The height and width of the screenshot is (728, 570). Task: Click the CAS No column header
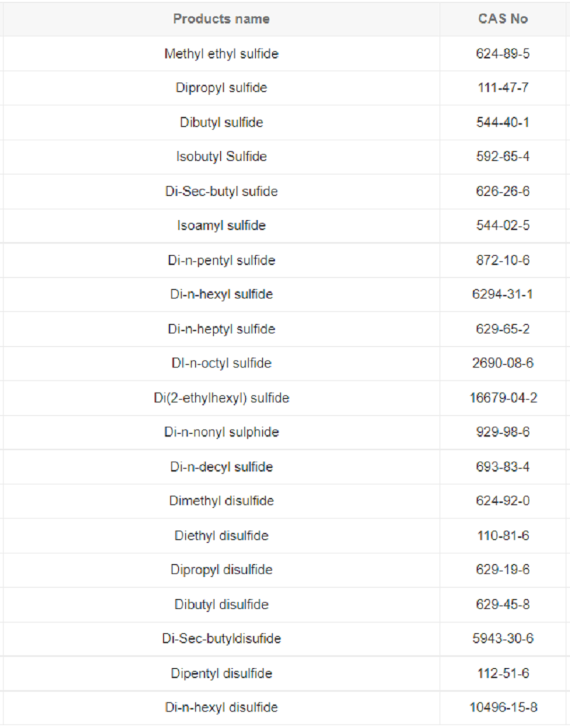[x=502, y=19]
